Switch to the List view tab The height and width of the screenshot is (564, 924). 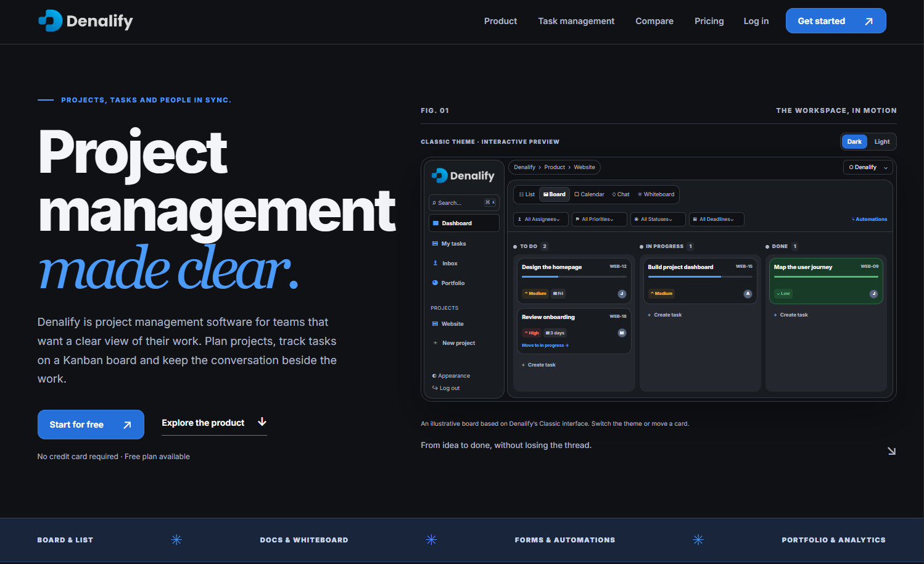coord(527,194)
